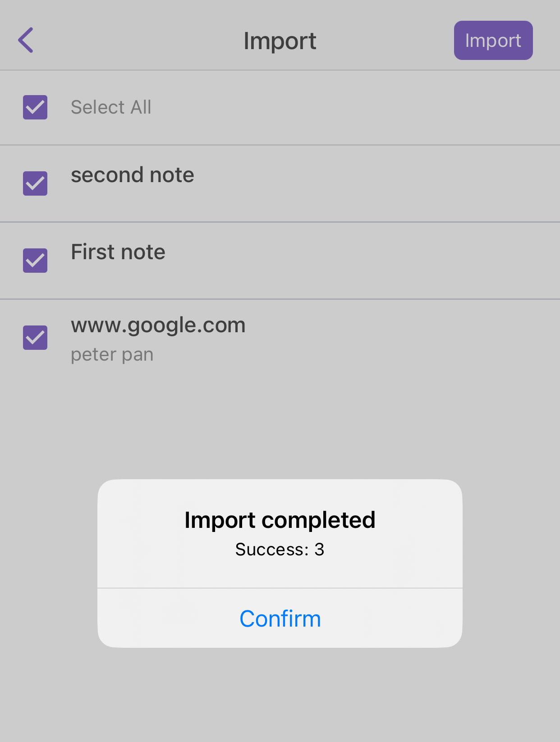Deselect the www.google.com checkbox
Viewport: 560px width, 742px height.
35,338
